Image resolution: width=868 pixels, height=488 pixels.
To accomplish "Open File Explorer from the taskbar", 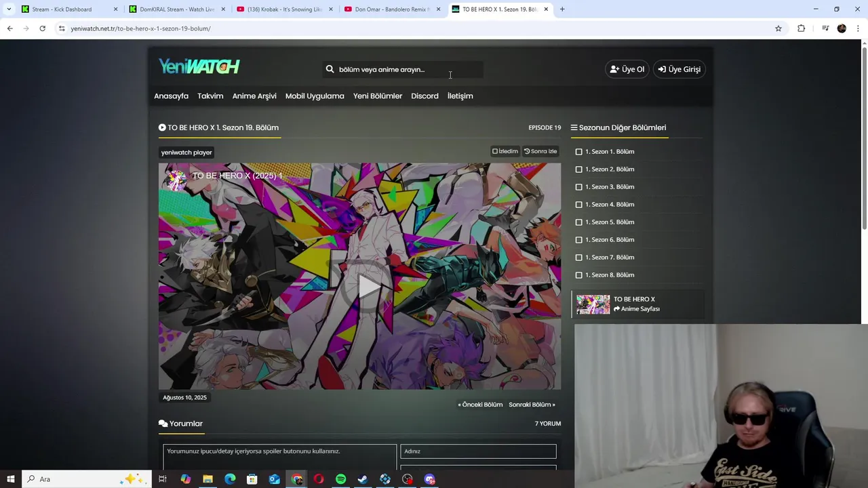I will (x=208, y=479).
